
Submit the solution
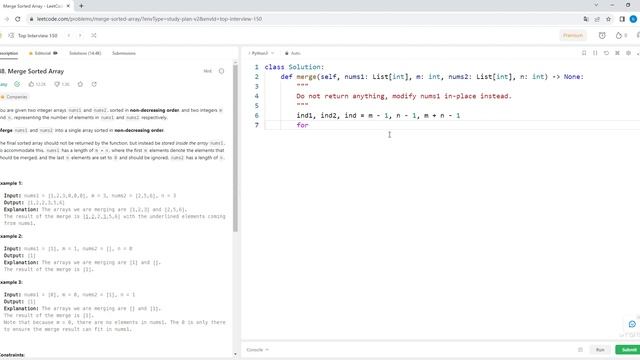click(628, 350)
